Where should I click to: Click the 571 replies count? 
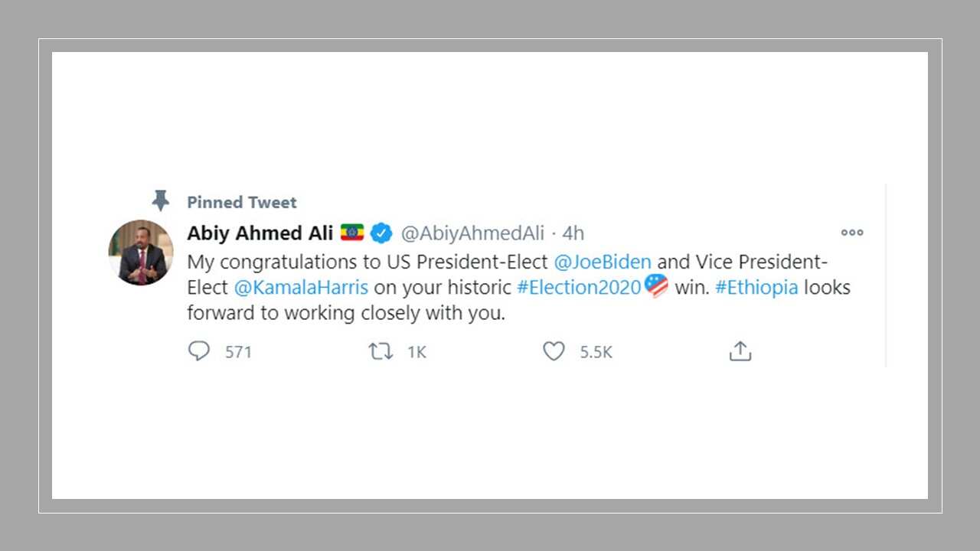pyautogui.click(x=238, y=352)
